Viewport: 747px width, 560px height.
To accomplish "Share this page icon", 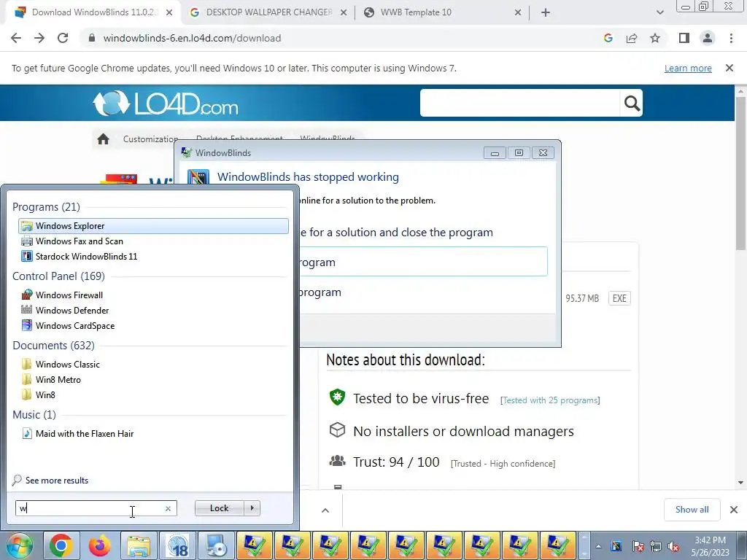I will 632,38.
